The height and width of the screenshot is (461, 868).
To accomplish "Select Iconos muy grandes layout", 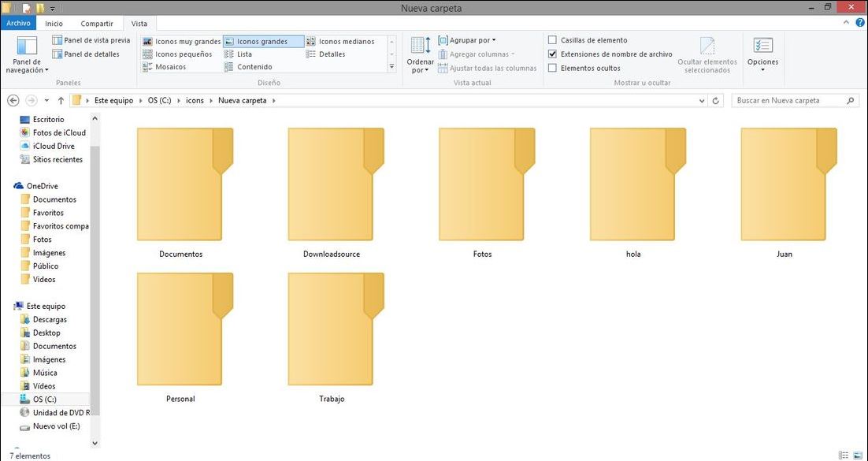I will pyautogui.click(x=182, y=41).
